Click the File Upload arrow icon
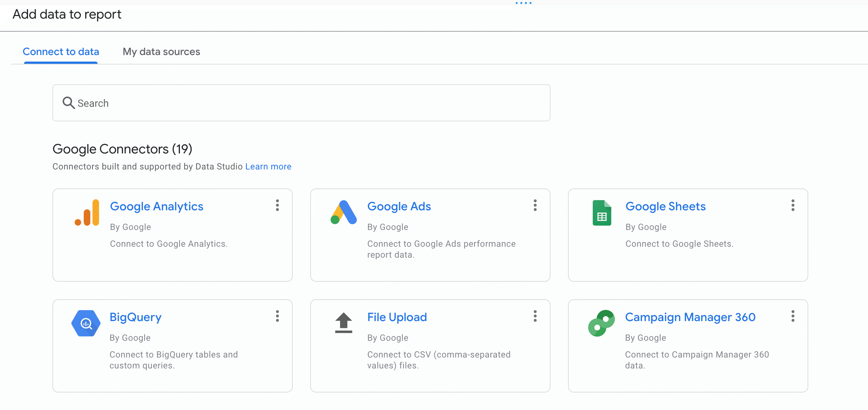The image size is (868, 410). (343, 323)
